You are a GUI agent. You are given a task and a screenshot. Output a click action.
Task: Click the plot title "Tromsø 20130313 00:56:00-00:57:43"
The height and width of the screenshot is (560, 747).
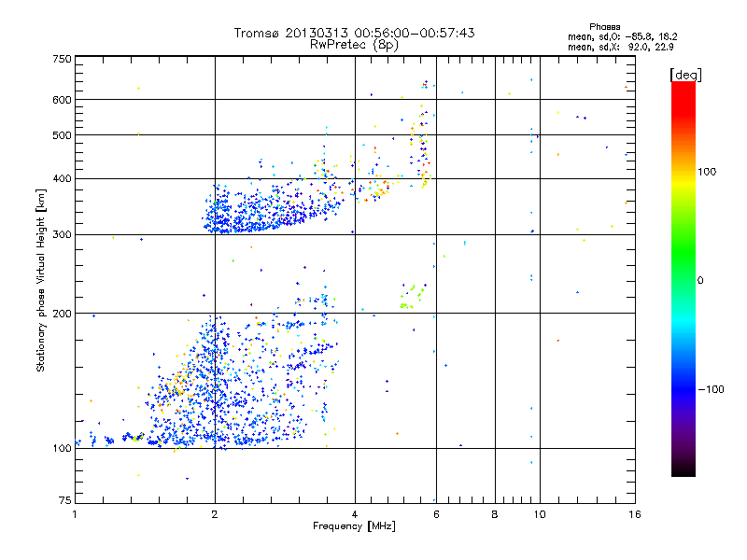tap(354, 33)
